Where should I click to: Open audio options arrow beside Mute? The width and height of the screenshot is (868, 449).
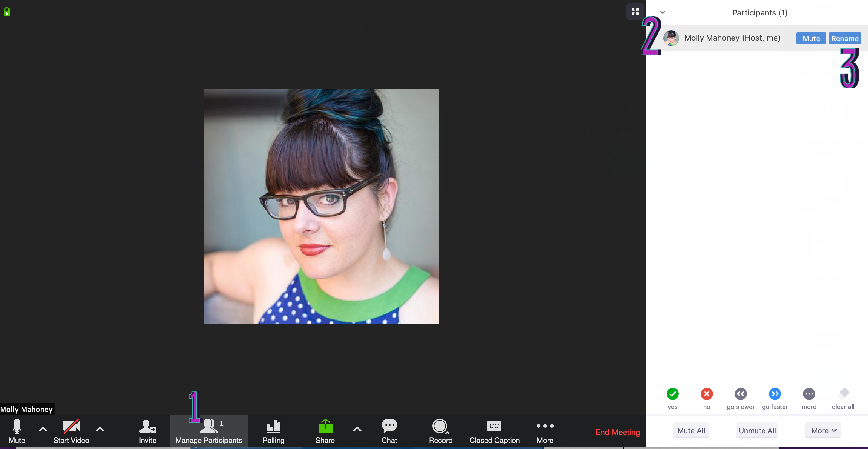43,429
